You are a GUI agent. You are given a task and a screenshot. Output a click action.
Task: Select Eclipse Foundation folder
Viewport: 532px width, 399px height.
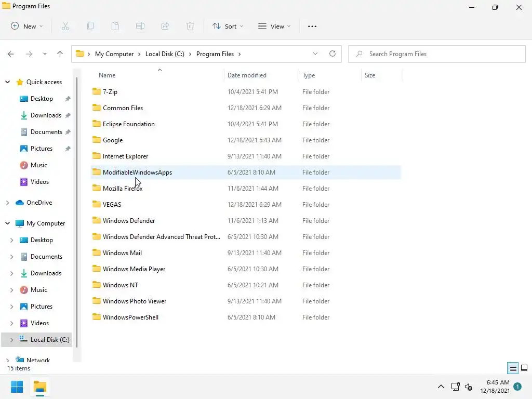pyautogui.click(x=129, y=124)
